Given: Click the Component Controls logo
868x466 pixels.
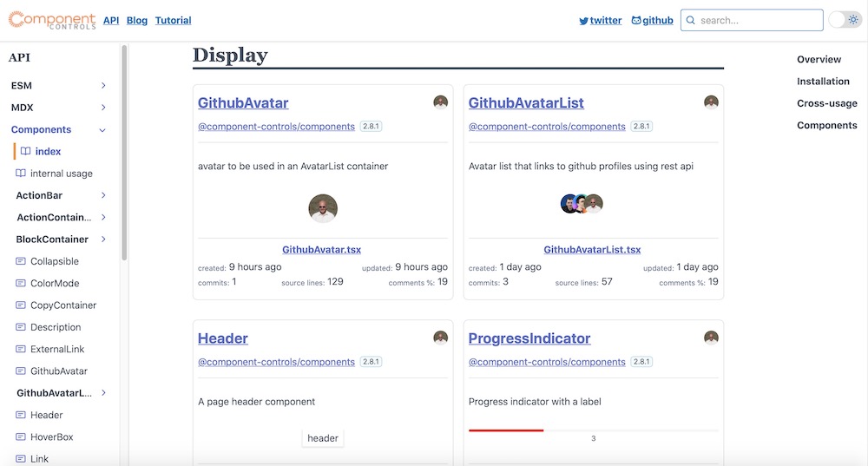Looking at the screenshot, I should coord(52,20).
